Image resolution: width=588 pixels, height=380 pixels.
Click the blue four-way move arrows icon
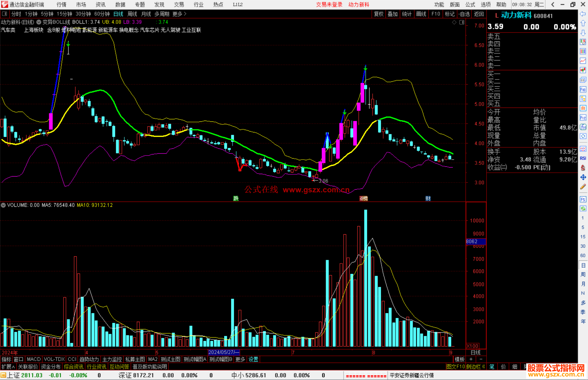point(583,177)
